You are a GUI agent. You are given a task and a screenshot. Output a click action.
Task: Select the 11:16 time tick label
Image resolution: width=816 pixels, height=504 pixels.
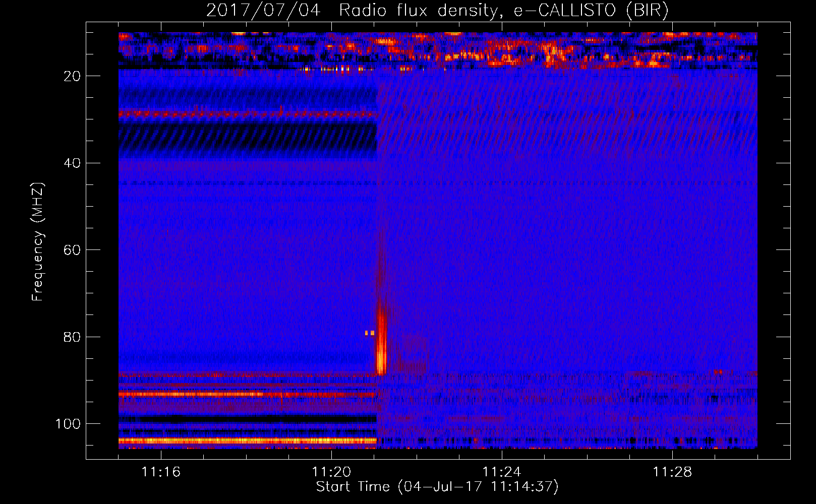click(x=161, y=472)
